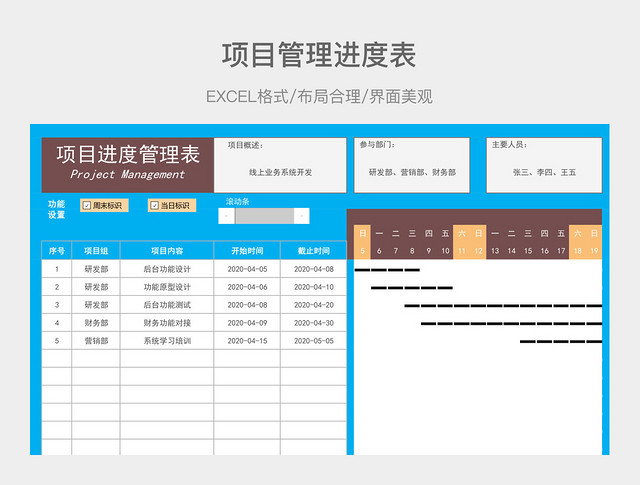Select the 项目内容 column header
This screenshot has width=640, height=485.
click(167, 251)
